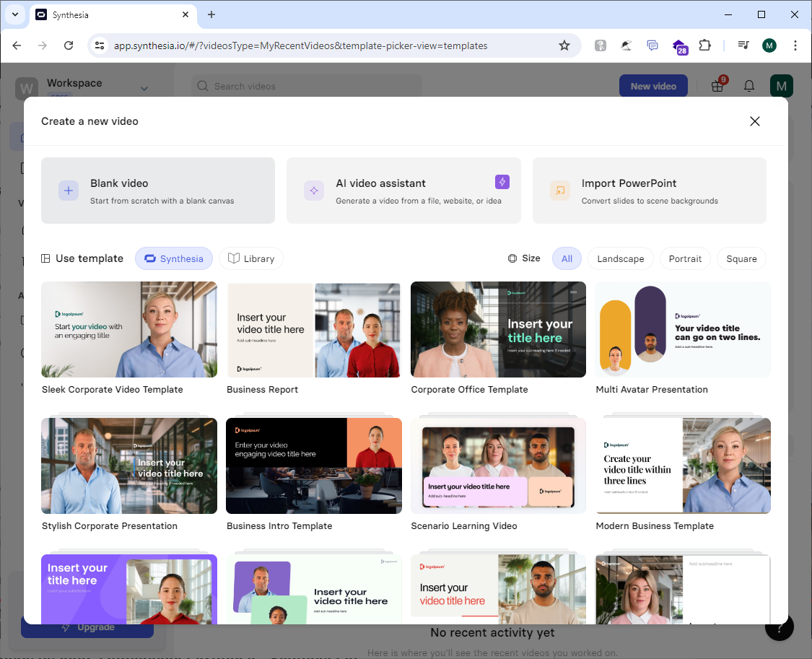The height and width of the screenshot is (659, 812).
Task: Click the purple lightning badge on AI video assistant
Action: [502, 182]
